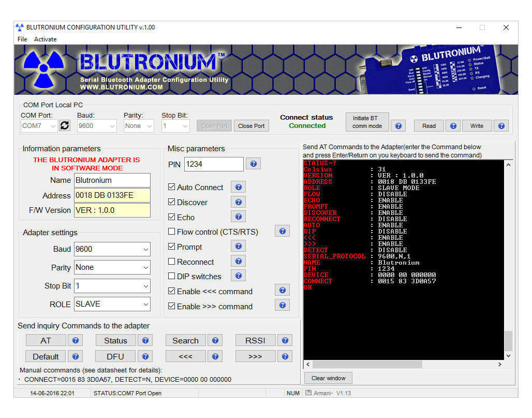532x418 pixels.
Task: Toggle the Prompt checkbox off
Action: (x=172, y=247)
